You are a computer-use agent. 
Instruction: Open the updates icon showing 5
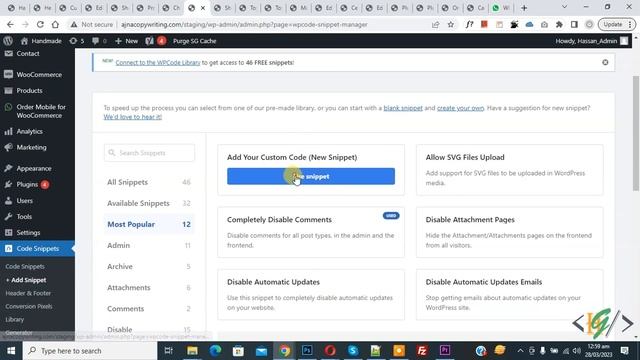pos(77,41)
